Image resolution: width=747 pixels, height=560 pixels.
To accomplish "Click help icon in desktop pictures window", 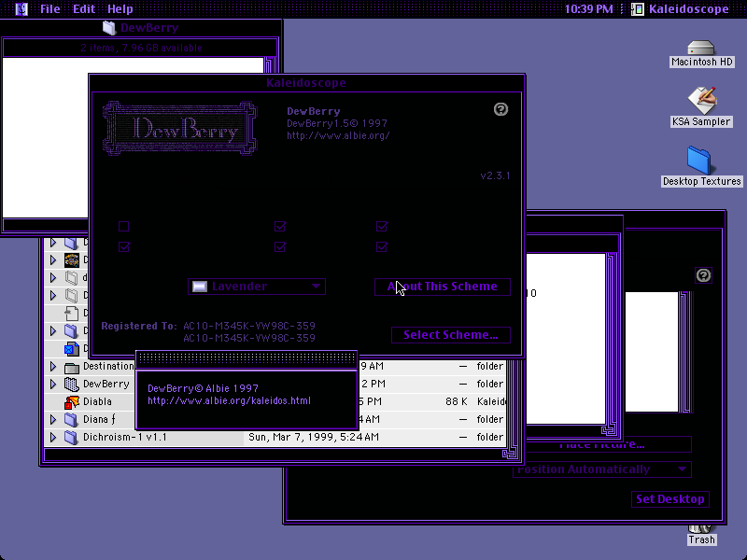I will point(703,275).
